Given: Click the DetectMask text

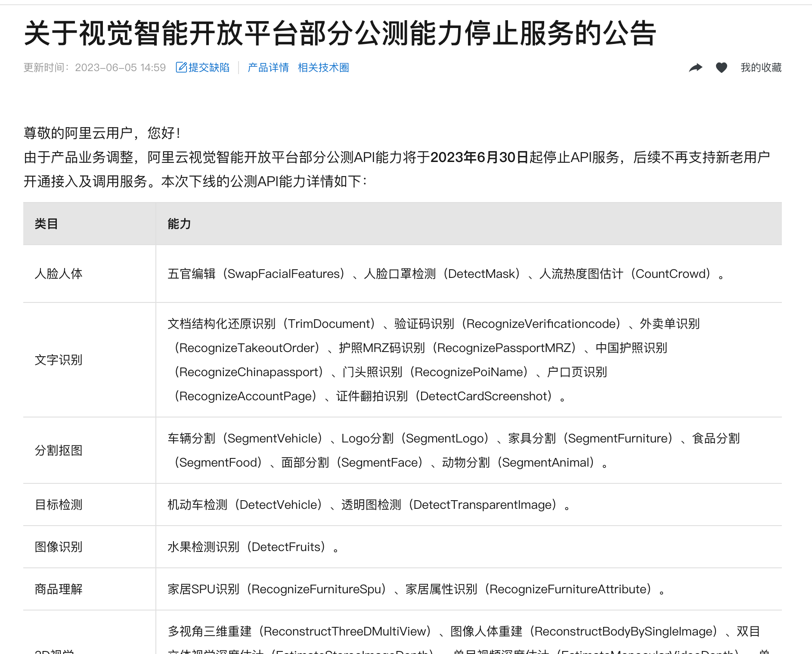Looking at the screenshot, I should (x=481, y=274).
